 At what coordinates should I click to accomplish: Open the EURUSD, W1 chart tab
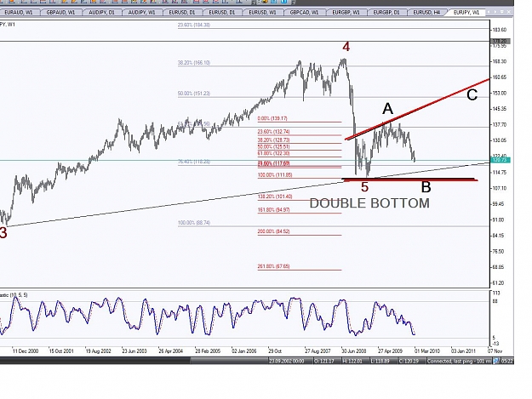pyautogui.click(x=262, y=13)
